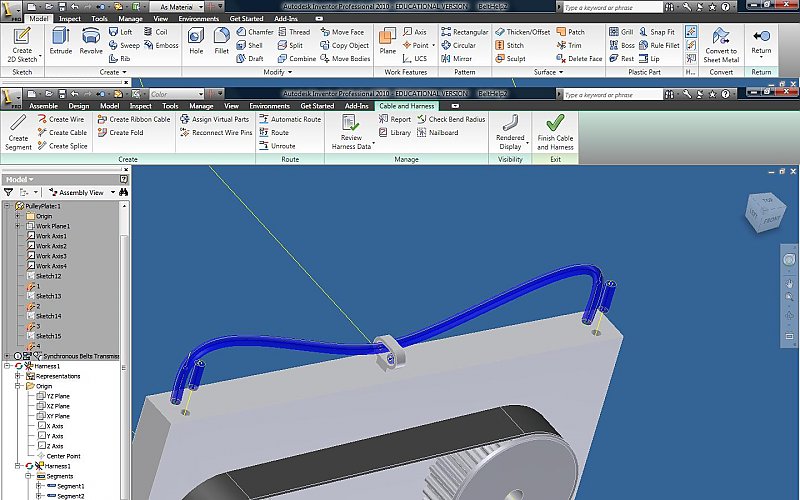Open the Library tool

394,133
